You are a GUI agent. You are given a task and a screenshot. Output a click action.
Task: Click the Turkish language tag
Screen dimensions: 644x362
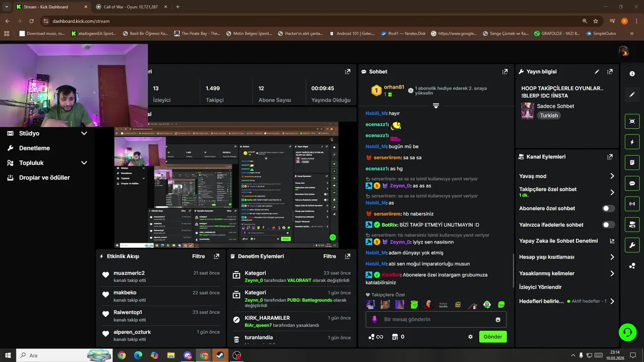[549, 116]
